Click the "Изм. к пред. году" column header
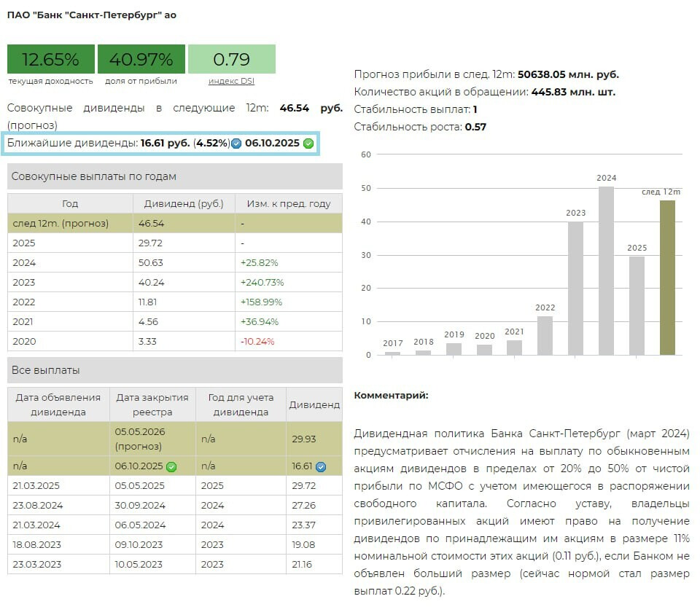 [288, 203]
